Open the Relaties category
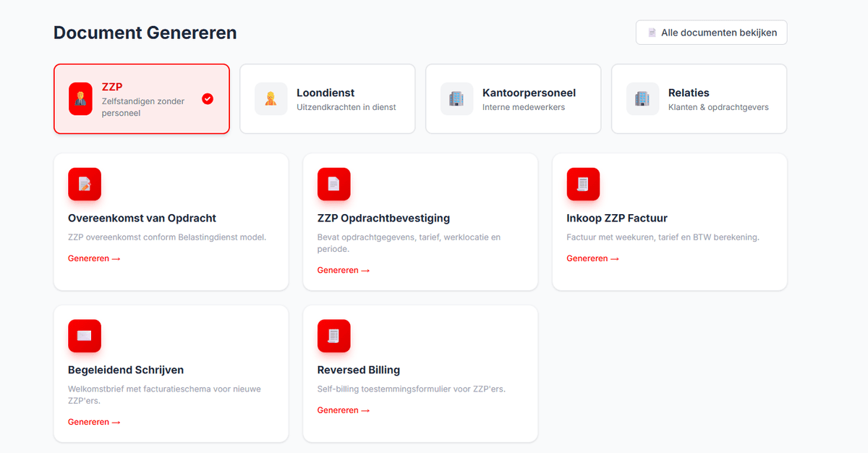The height and width of the screenshot is (453, 868). (x=699, y=98)
